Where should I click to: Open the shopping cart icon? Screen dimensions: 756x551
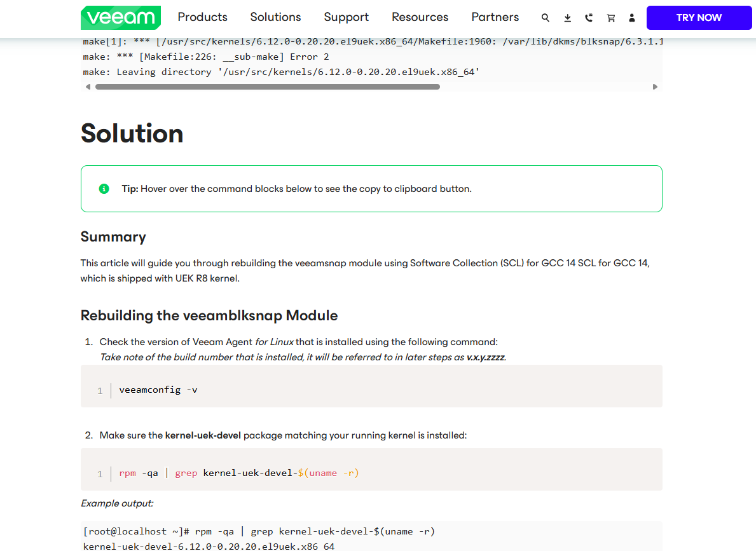611,18
